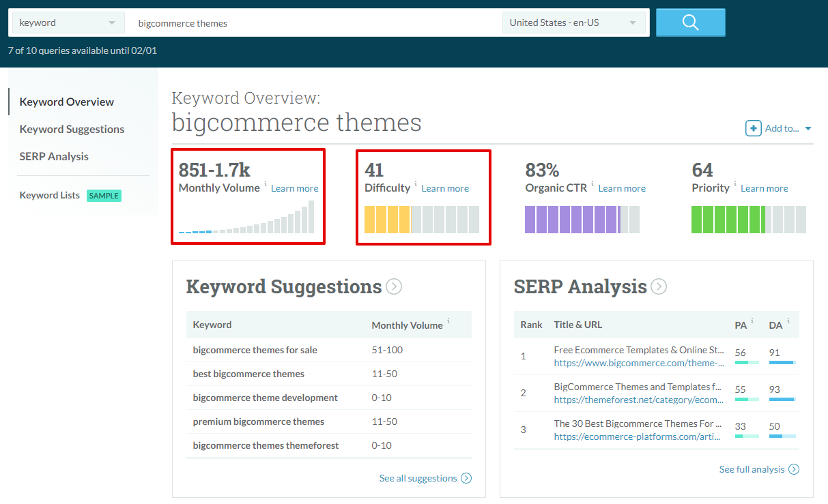Select Keyword Overview in sidebar

tap(67, 102)
